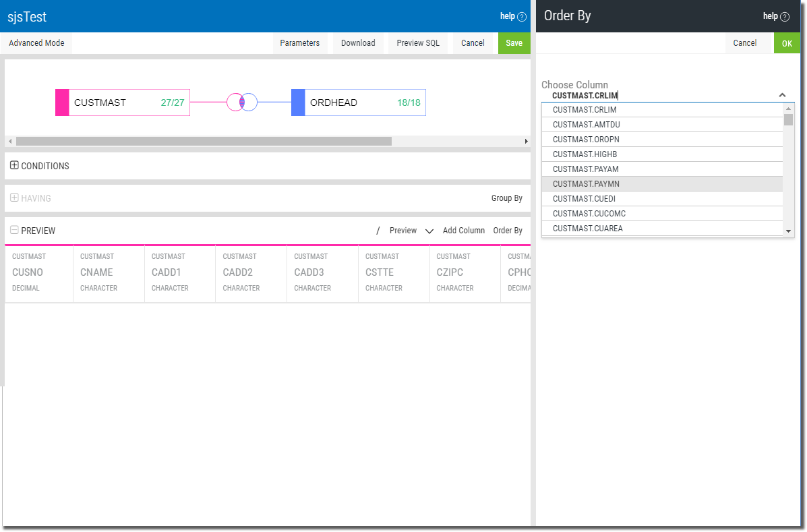This screenshot has height=532, width=807.
Task: Select CUSTMAST.CRLIM from the list
Action: coord(662,110)
